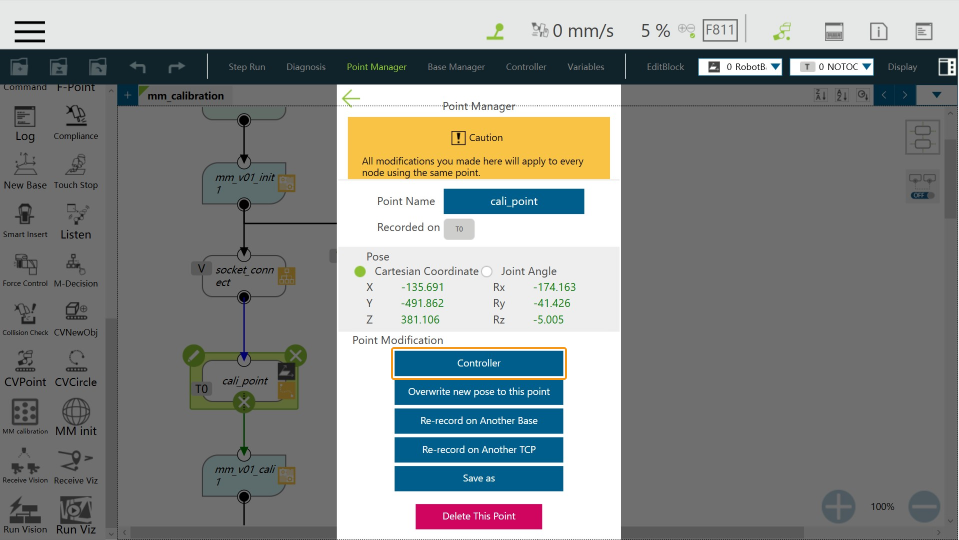Viewport: 959px width, 540px height.
Task: Click Controller button under Point Modification
Action: (479, 363)
